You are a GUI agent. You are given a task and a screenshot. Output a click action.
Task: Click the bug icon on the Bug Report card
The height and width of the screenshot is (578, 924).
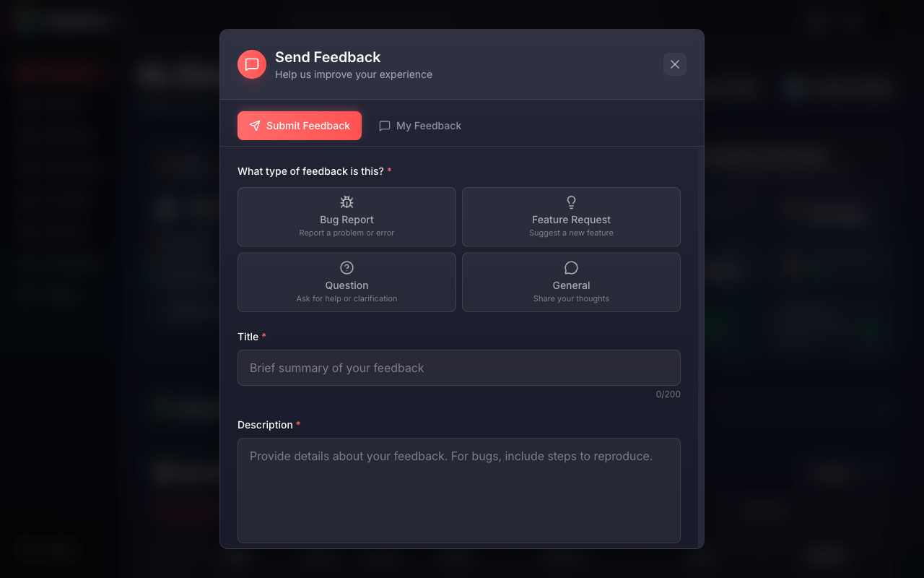click(x=346, y=202)
